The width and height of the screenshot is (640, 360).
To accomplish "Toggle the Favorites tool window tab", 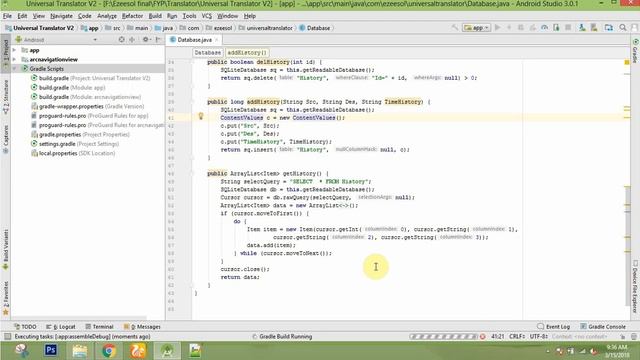I will tap(6, 298).
